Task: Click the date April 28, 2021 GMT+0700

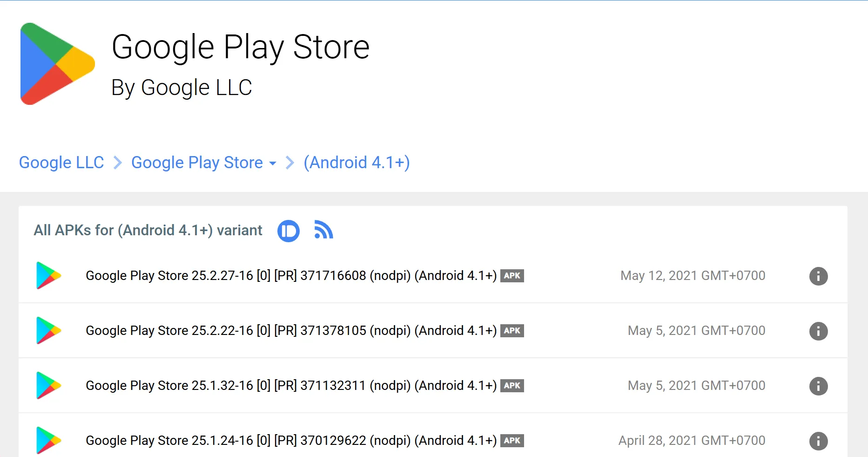Action: click(692, 441)
